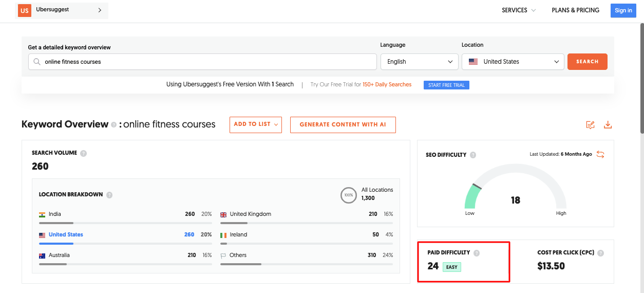Click the 100% All Locations circle indicator
The height and width of the screenshot is (293, 644).
pos(349,195)
